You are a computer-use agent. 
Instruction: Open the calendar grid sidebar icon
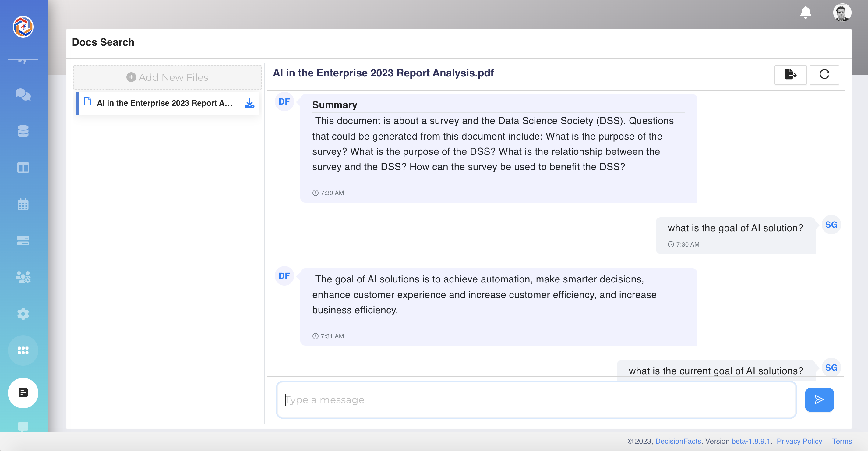[x=23, y=204]
